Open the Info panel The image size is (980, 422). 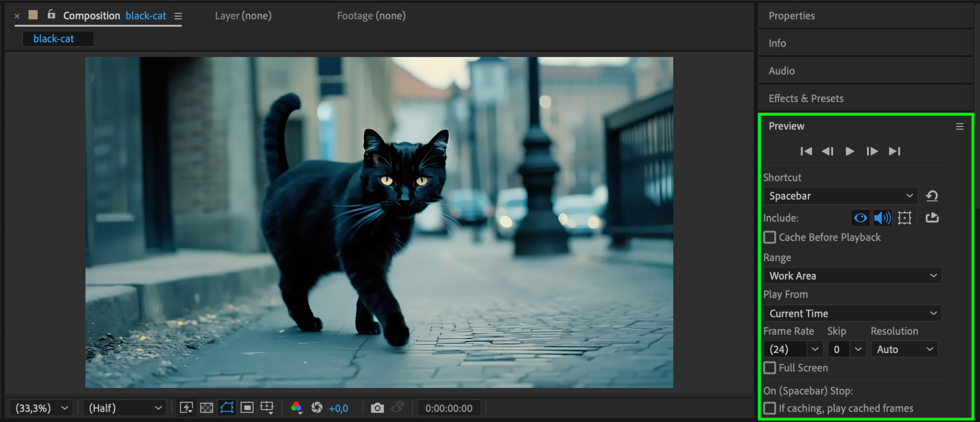click(777, 43)
